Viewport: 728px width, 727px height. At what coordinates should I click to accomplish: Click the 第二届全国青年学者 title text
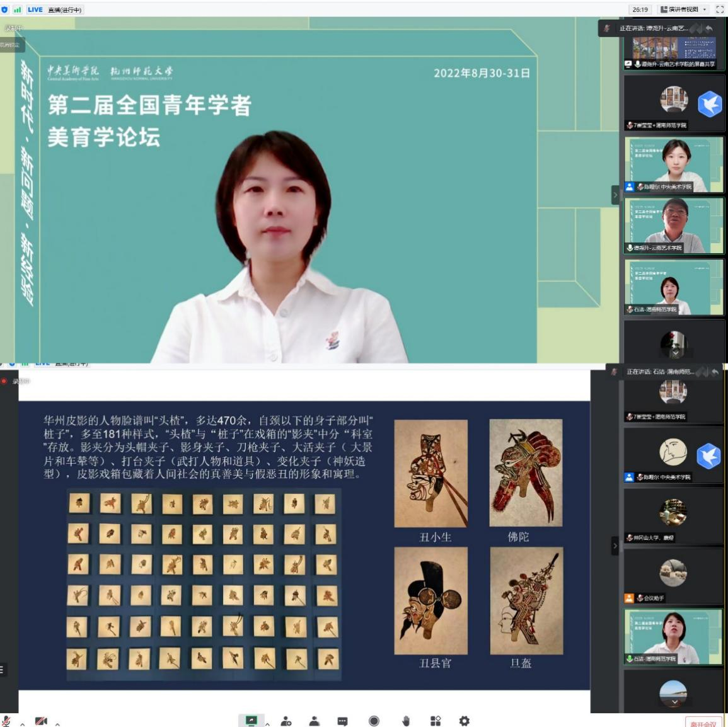click(149, 105)
